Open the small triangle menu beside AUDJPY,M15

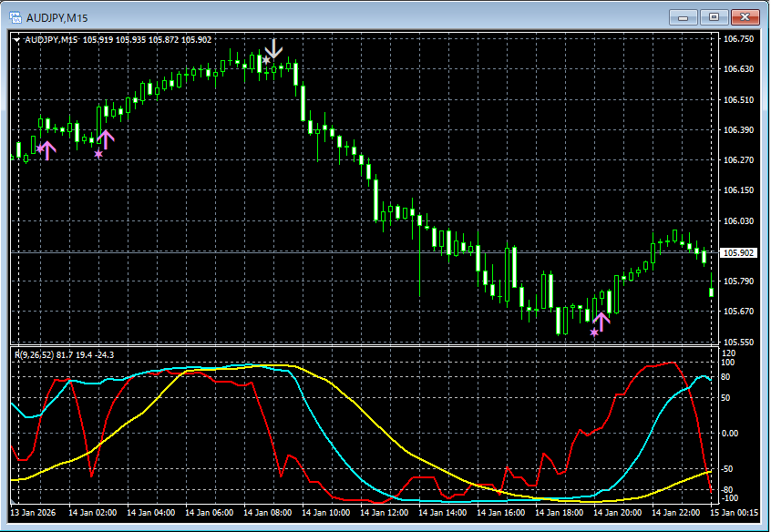point(17,39)
